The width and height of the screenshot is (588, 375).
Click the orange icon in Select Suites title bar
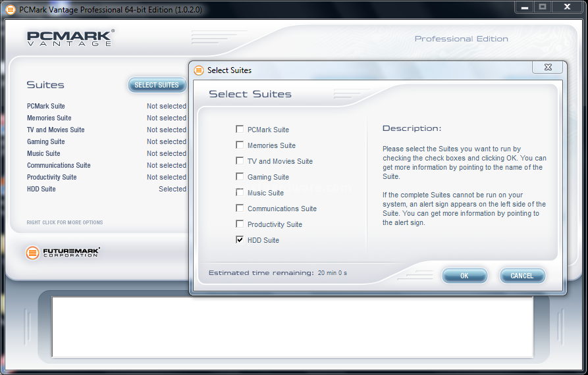pyautogui.click(x=199, y=70)
